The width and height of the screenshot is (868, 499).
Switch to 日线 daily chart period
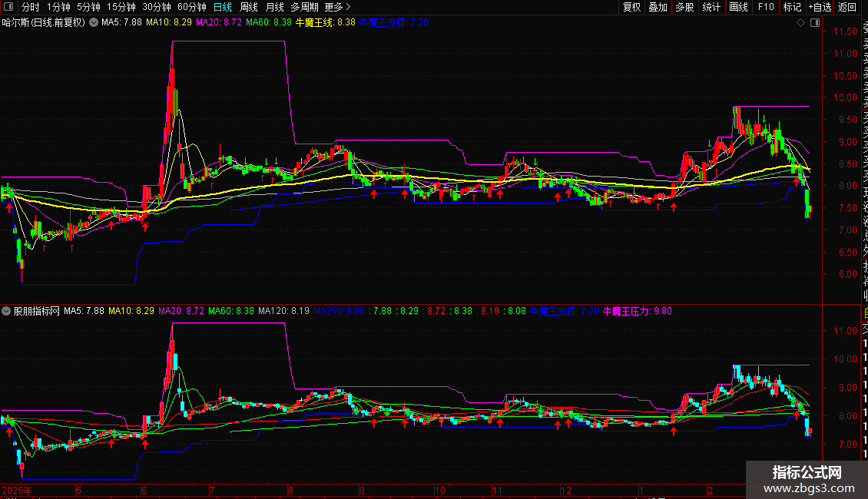pos(222,7)
